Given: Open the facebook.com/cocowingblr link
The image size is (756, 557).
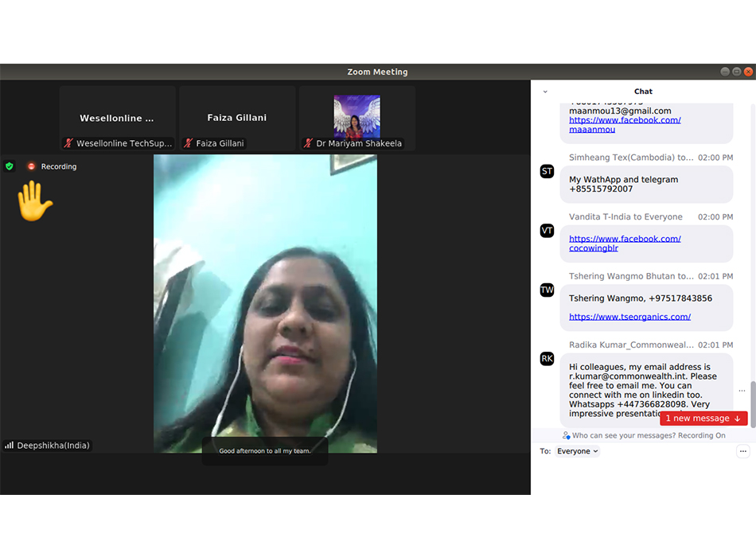Looking at the screenshot, I should 625,243.
